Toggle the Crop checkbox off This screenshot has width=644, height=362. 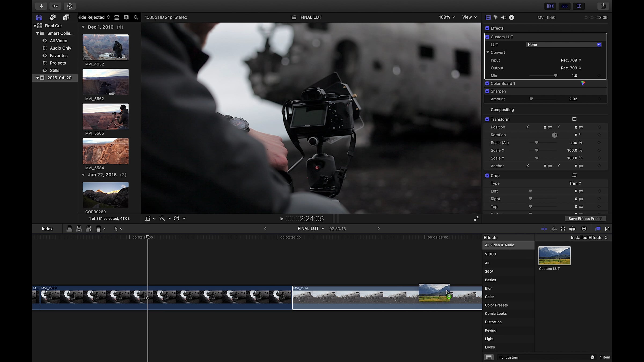[x=487, y=176]
